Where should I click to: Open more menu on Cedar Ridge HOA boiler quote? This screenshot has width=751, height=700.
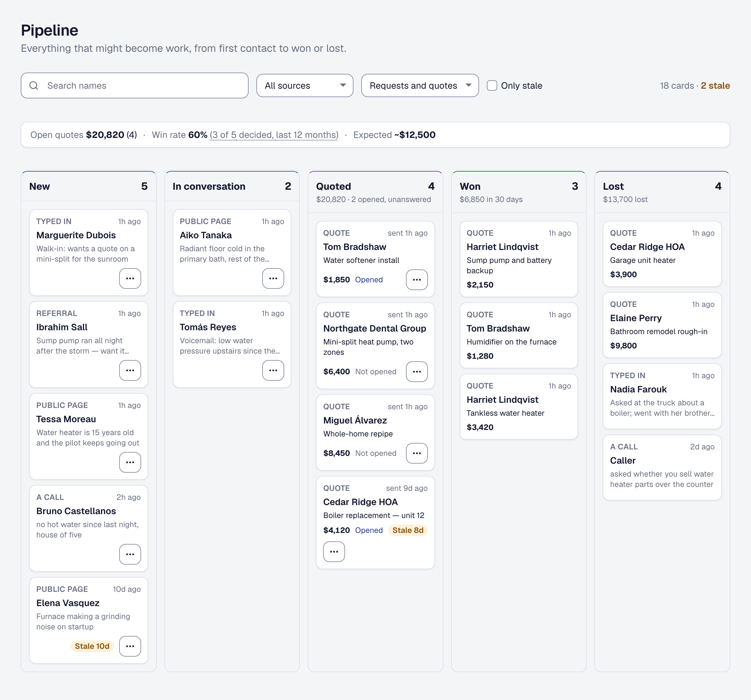334,551
